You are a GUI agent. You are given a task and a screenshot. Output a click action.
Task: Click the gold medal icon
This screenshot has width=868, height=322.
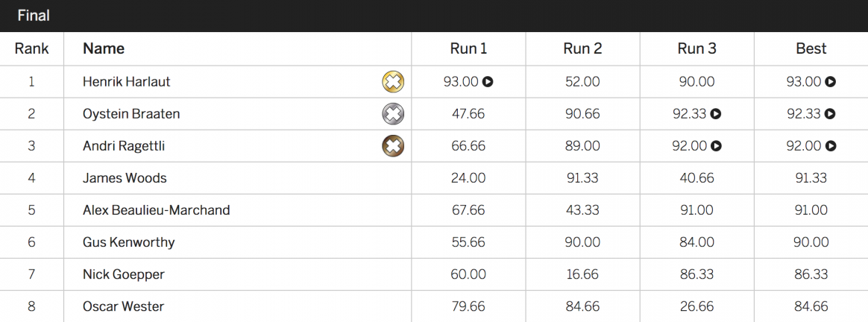click(x=393, y=82)
